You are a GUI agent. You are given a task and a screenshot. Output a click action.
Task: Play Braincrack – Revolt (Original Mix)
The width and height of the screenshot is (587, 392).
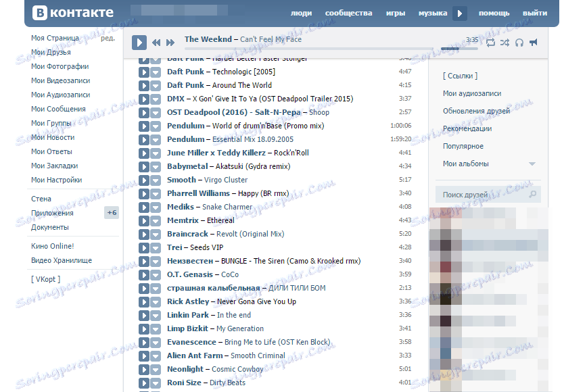pos(144,234)
